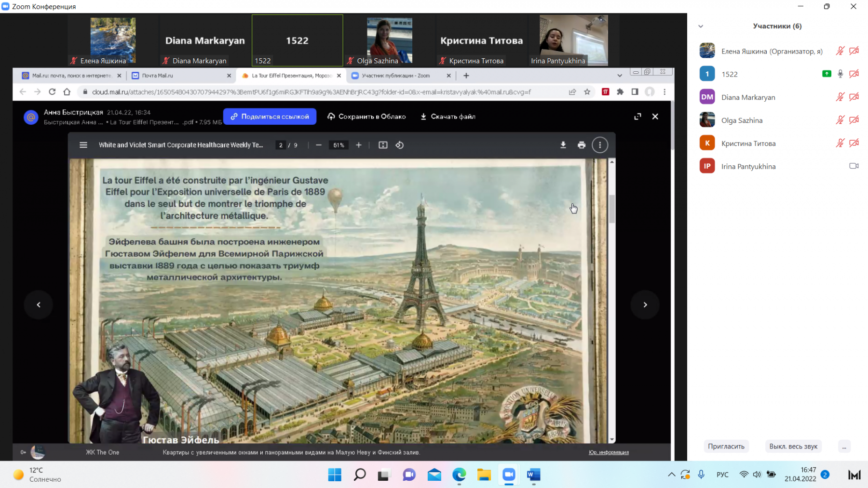Unmute Olga Sazhina in participants list

(x=840, y=120)
